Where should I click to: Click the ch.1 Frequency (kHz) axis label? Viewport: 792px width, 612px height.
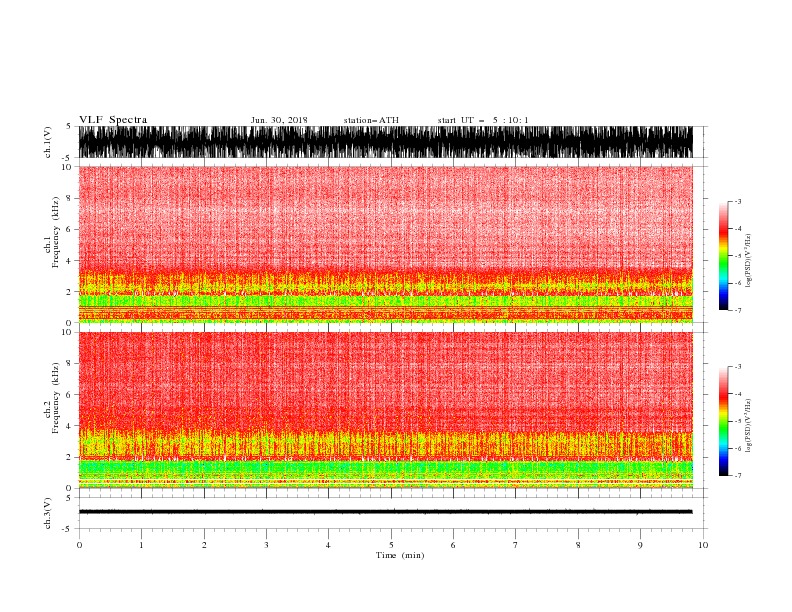[52, 232]
